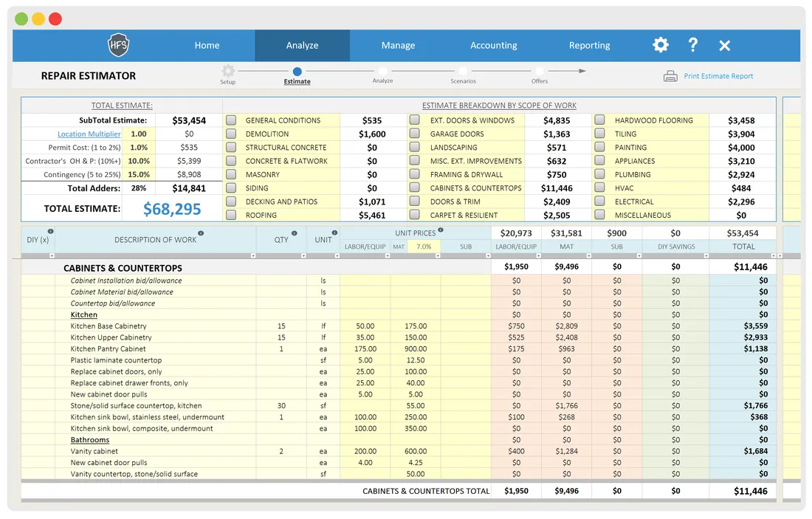Click the HFS shield logo

click(118, 45)
